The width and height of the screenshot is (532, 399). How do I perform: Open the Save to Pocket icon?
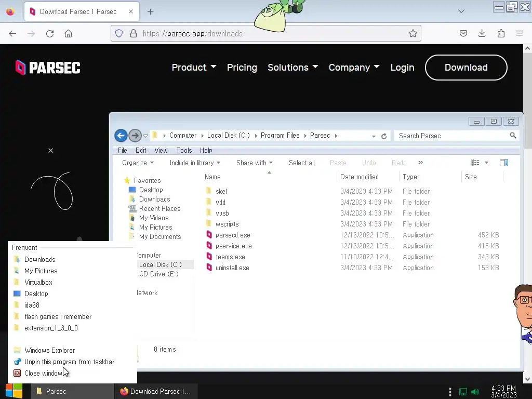point(463,33)
